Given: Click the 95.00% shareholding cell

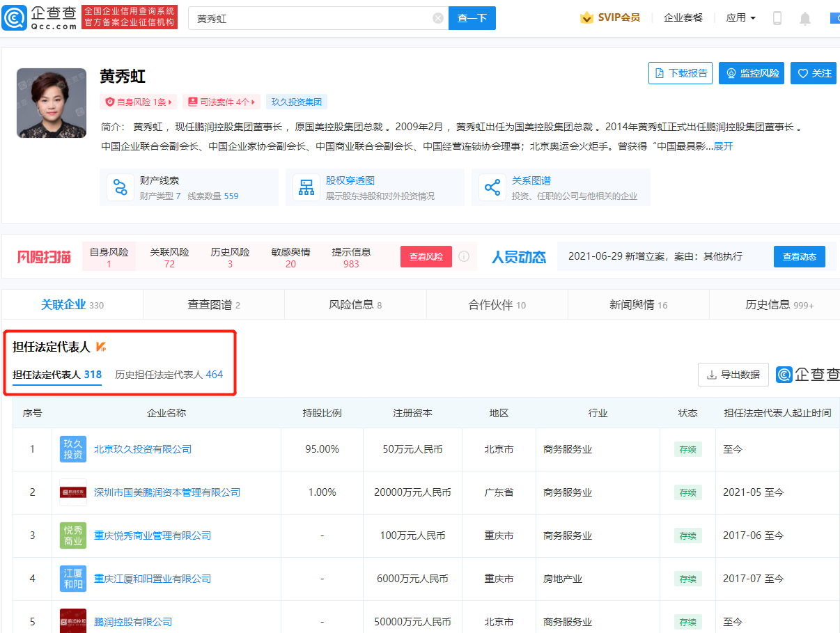Looking at the screenshot, I should (x=322, y=449).
